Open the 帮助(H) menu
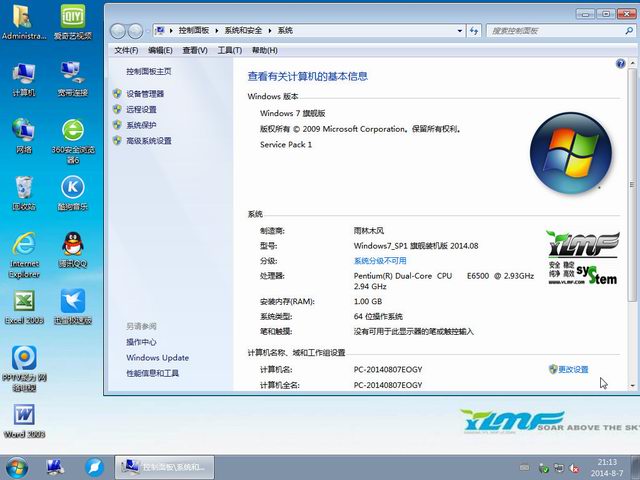Screen dimensions: 640x480 tap(264, 50)
